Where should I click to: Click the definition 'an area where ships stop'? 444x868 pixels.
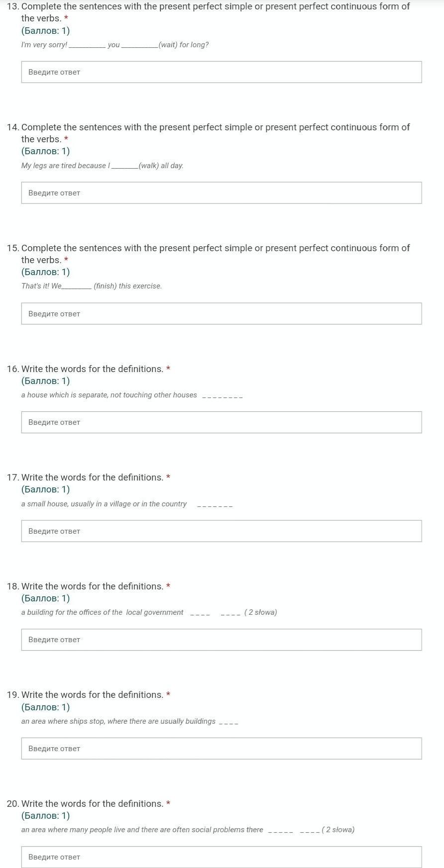point(118,721)
